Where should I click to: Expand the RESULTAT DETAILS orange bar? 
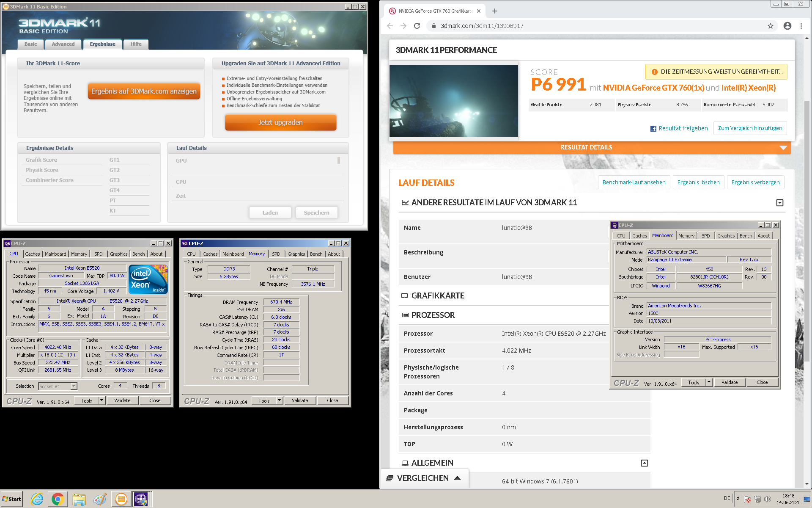pyautogui.click(x=592, y=147)
